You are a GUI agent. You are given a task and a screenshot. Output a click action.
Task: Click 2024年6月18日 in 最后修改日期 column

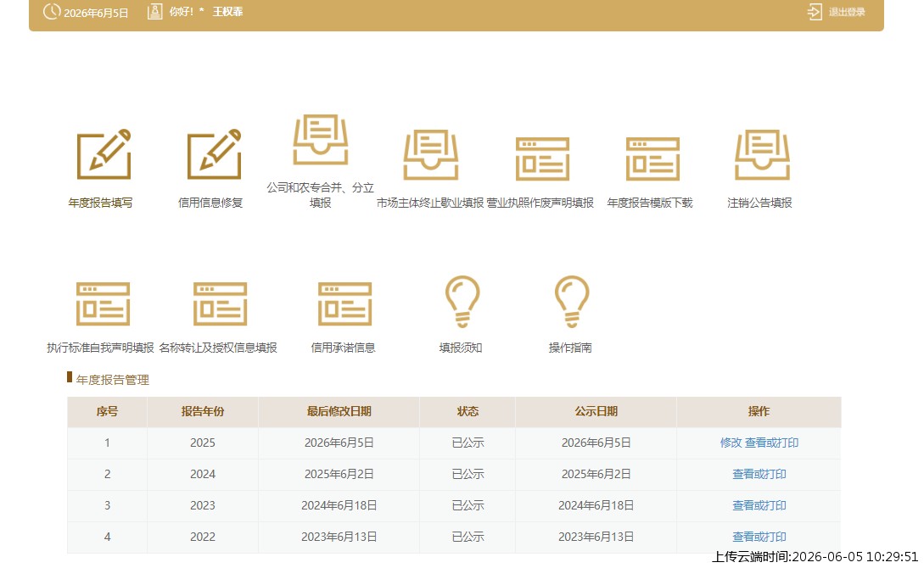339,505
